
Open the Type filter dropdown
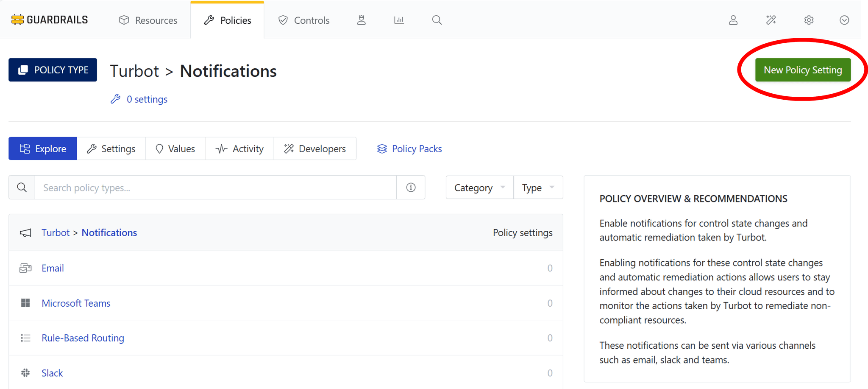(537, 187)
